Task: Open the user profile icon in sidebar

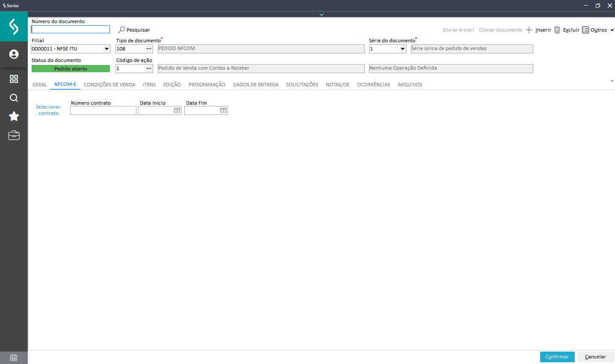Action: (14, 54)
